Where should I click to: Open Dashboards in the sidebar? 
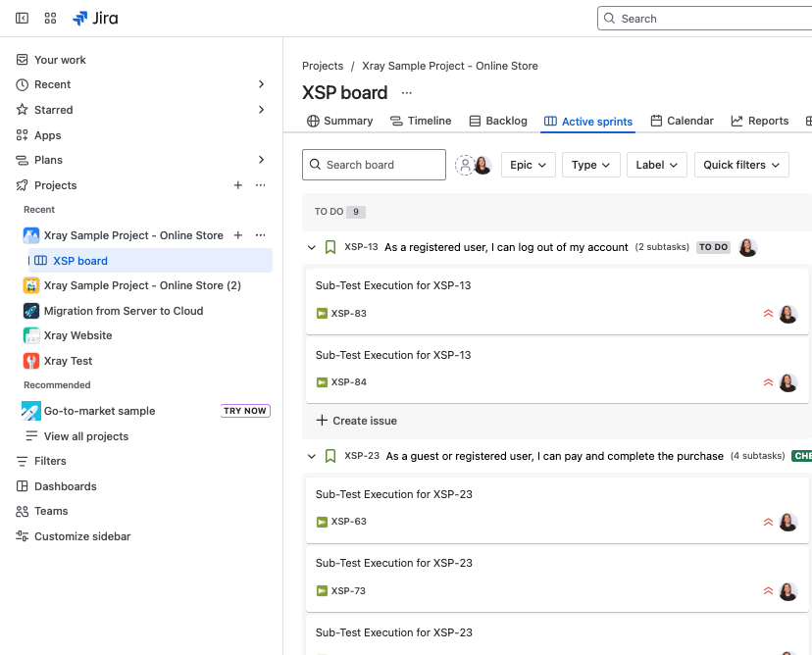point(66,486)
